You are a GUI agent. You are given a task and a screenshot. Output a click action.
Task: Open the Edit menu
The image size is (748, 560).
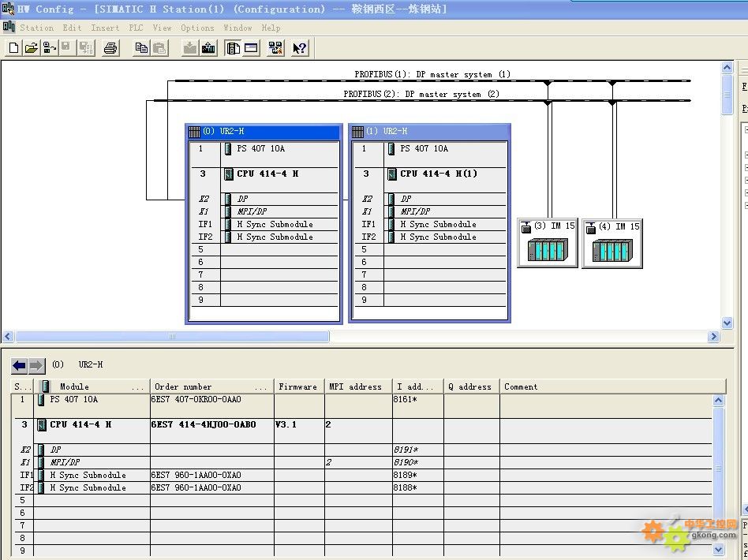pyautogui.click(x=72, y=28)
